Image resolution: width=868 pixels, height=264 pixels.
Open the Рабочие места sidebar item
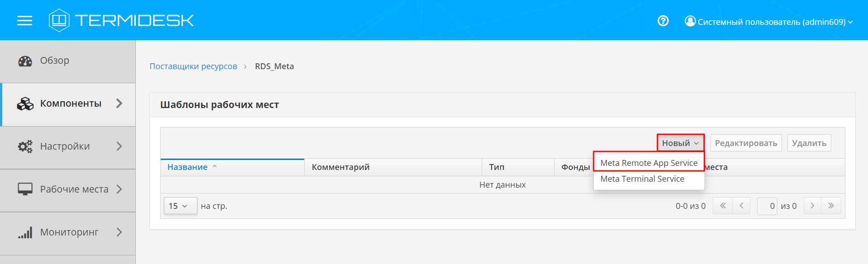[x=68, y=189]
